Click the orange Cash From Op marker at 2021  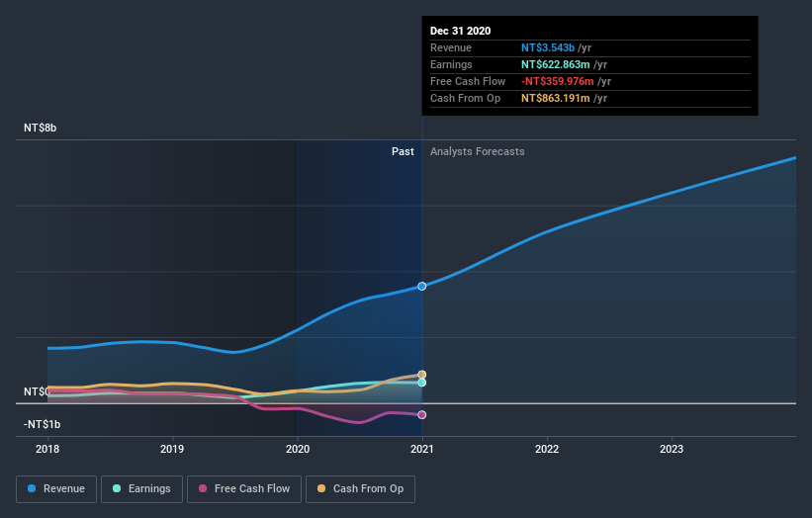click(422, 375)
